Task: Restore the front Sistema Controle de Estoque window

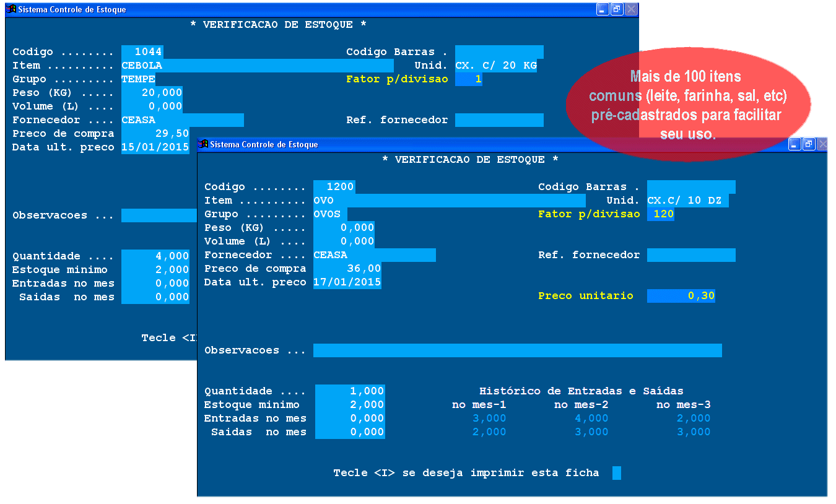Action: coord(809,144)
